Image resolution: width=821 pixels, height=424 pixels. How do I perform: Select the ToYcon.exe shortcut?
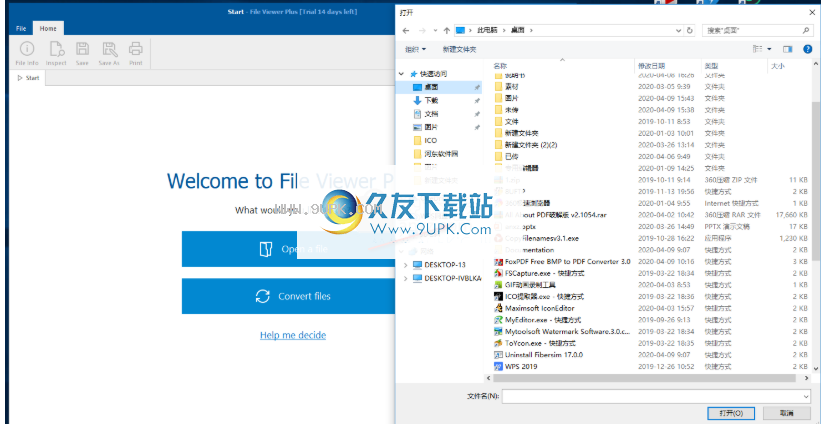point(535,343)
